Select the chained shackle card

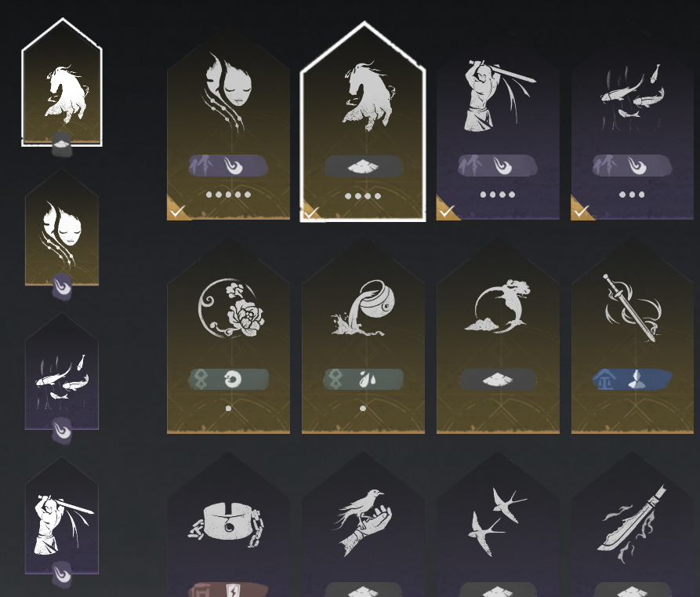click(228, 525)
